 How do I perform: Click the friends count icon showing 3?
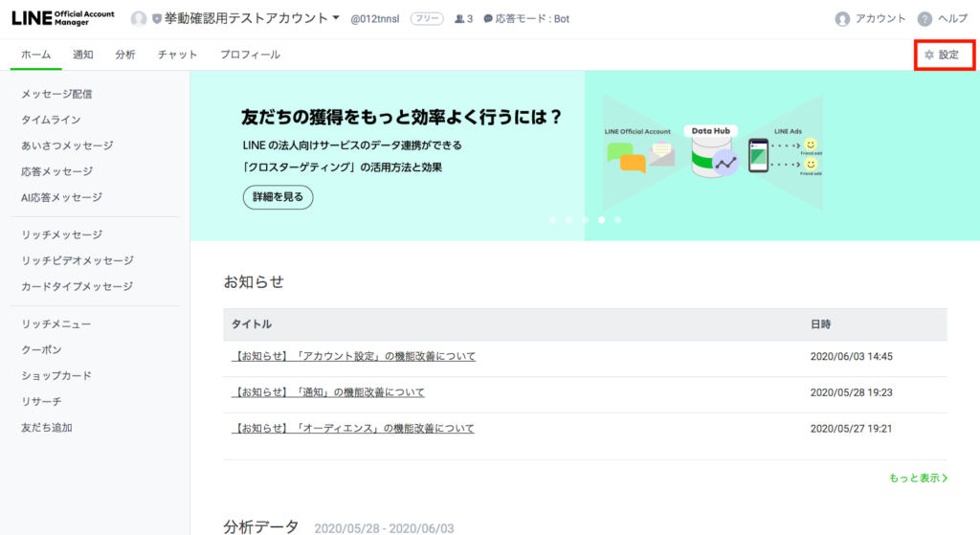(459, 19)
